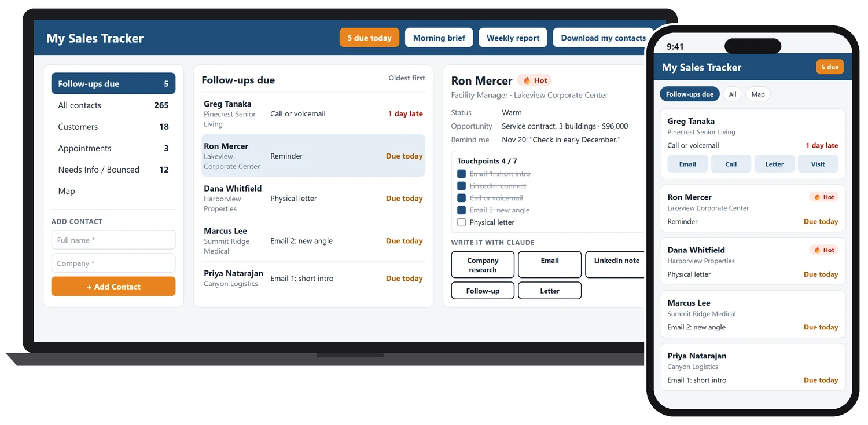The image size is (868, 425).
Task: Select the Ron Mercer row in the laptop list
Action: click(x=313, y=156)
